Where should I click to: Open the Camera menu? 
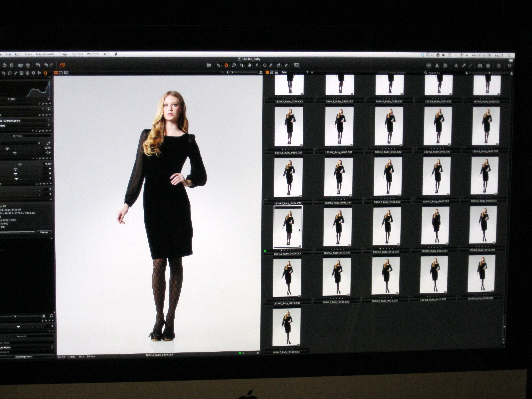pyautogui.click(x=77, y=54)
